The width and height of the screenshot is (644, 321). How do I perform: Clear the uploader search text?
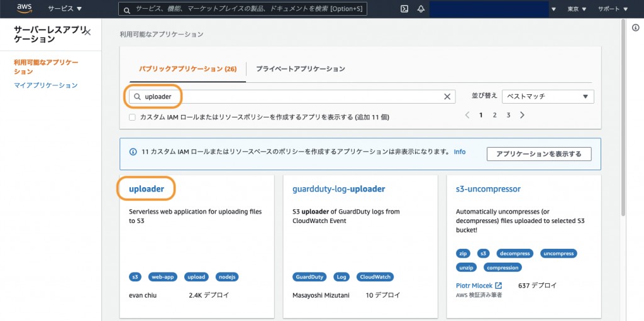[447, 97]
